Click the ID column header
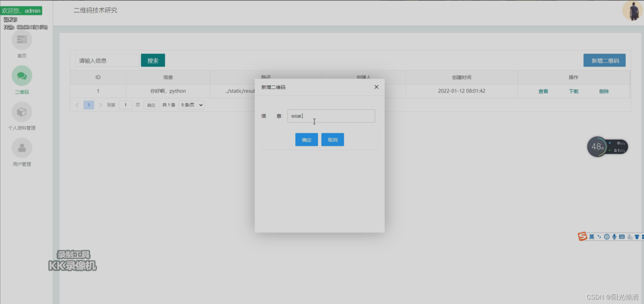644x304 pixels. [x=98, y=77]
